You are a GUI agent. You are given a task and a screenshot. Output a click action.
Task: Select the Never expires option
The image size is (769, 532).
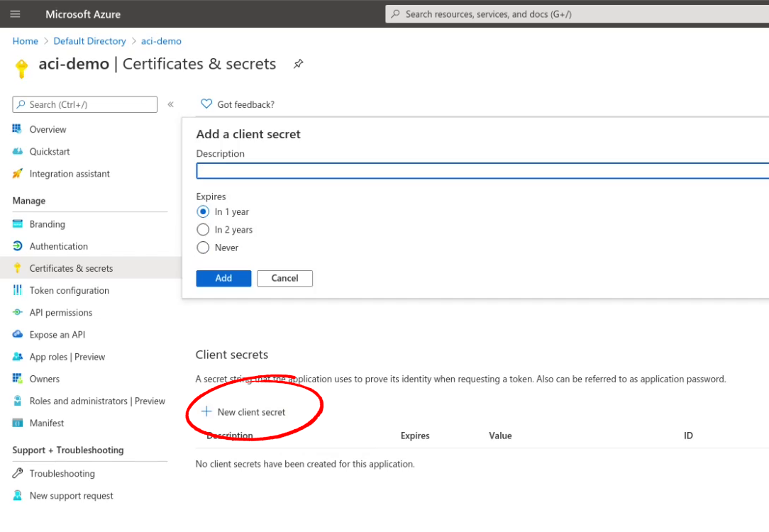click(x=203, y=248)
